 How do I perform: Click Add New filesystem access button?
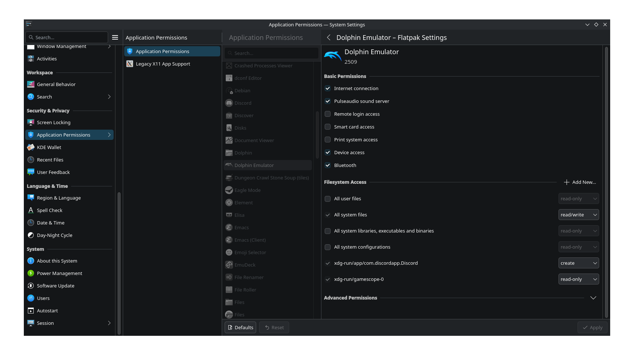pos(580,182)
